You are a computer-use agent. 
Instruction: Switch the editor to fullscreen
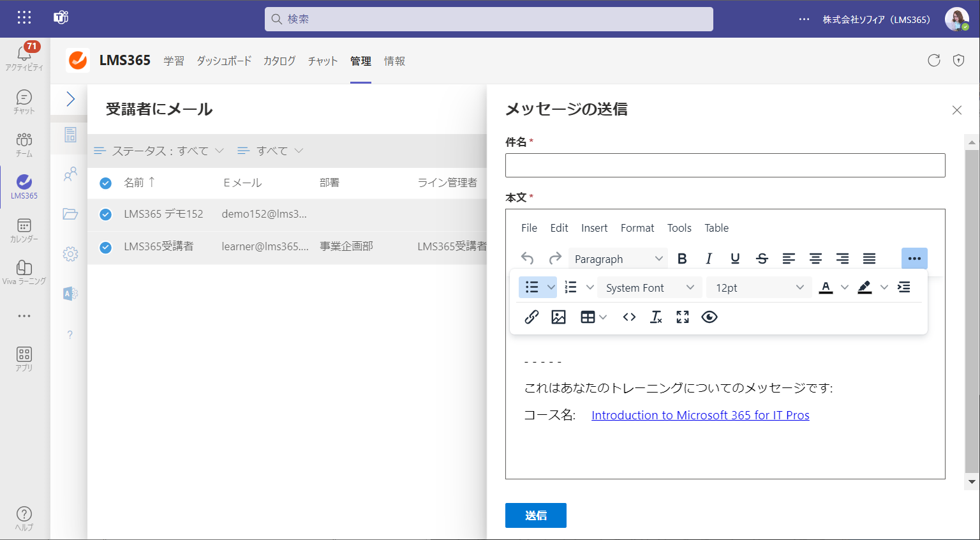(x=683, y=317)
